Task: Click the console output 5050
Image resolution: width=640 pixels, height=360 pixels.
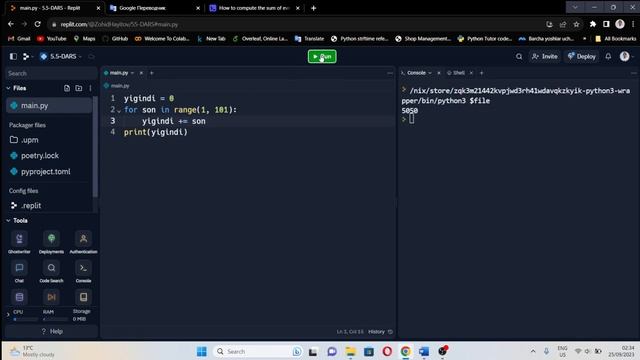Action: pyautogui.click(x=409, y=111)
